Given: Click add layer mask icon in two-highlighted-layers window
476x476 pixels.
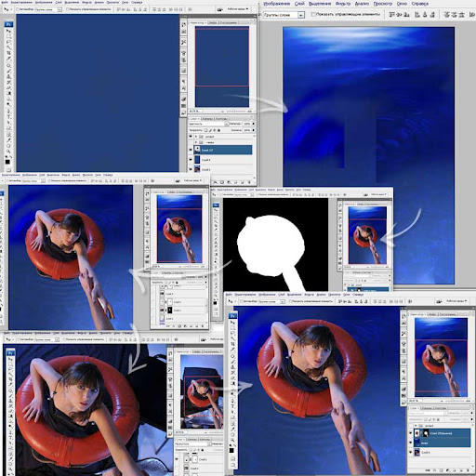Looking at the screenshot, I should [x=442, y=470].
